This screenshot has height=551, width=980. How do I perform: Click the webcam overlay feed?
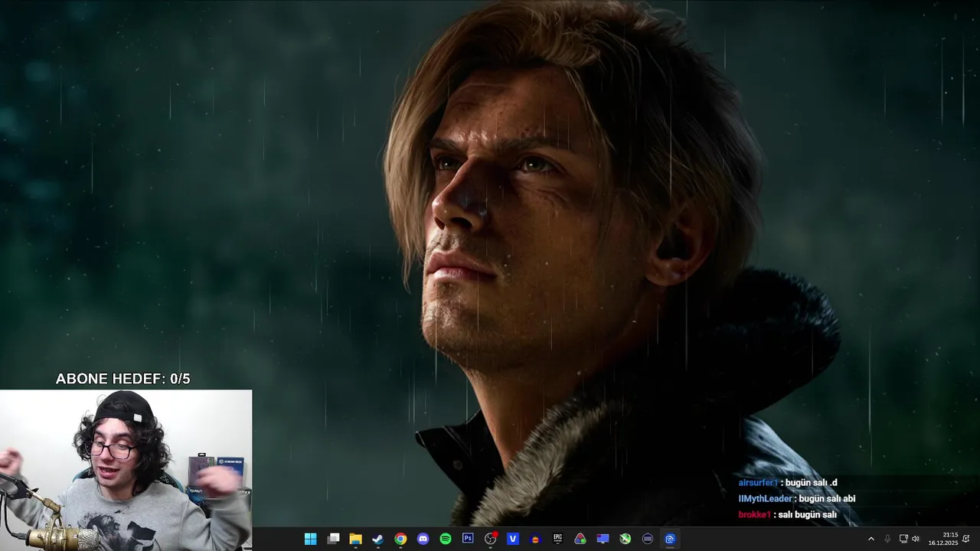(x=126, y=470)
